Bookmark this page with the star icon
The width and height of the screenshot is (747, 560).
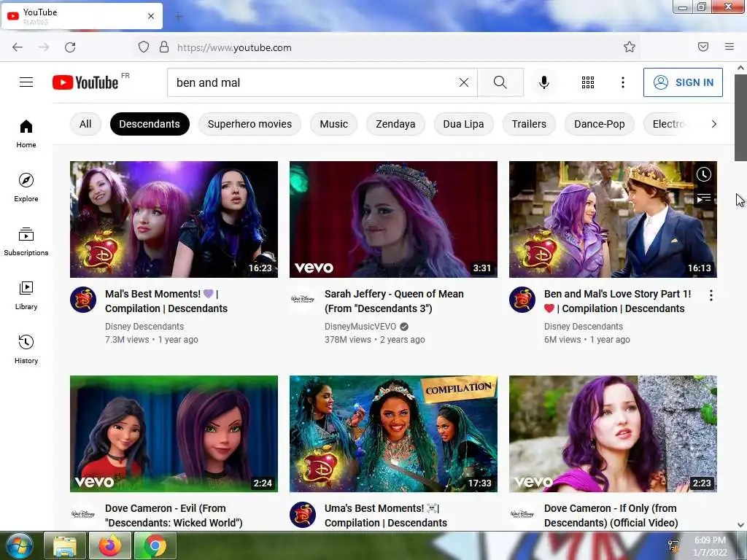click(x=630, y=47)
